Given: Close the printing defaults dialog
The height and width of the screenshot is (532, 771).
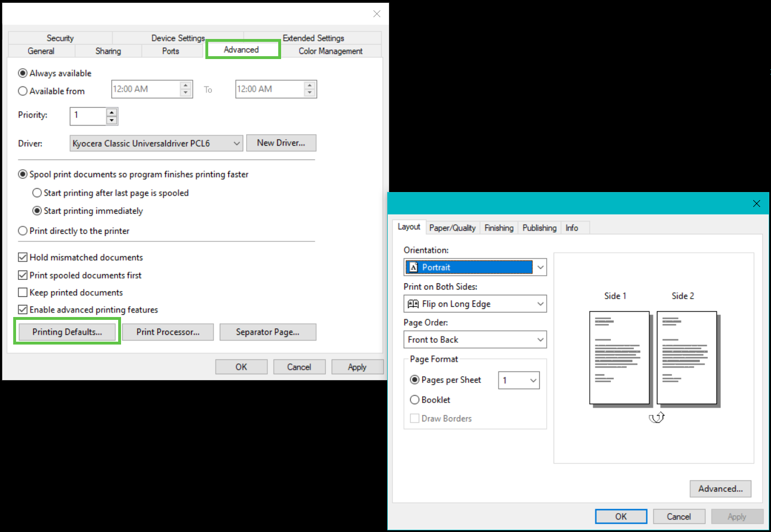Looking at the screenshot, I should click(x=756, y=204).
